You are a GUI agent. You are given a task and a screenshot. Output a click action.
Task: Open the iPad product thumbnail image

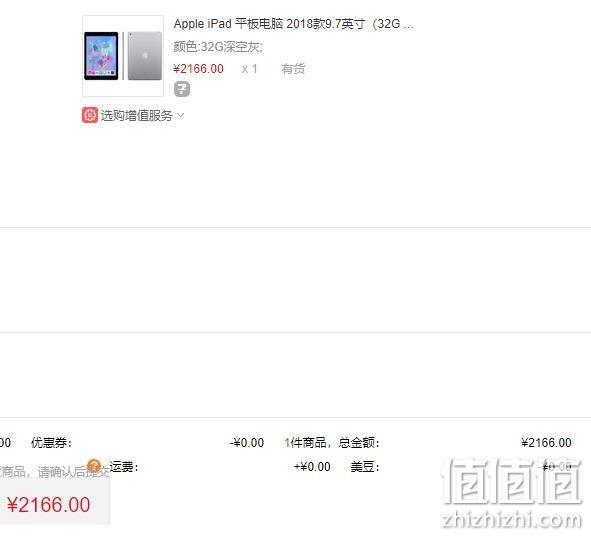click(x=123, y=56)
